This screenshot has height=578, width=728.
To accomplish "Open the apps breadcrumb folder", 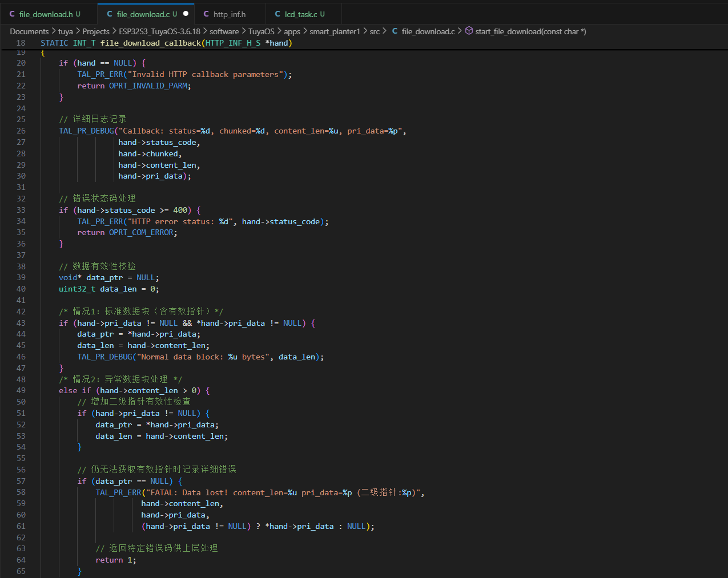I will pyautogui.click(x=292, y=31).
